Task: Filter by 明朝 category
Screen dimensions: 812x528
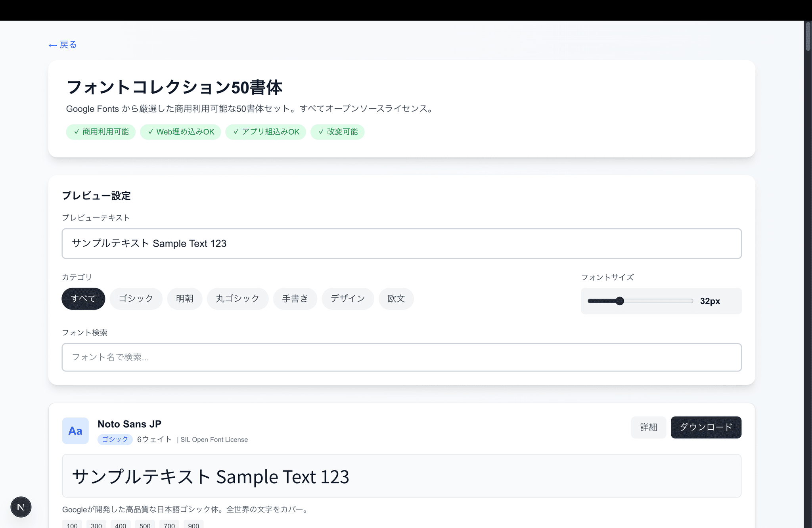Action: [185, 298]
